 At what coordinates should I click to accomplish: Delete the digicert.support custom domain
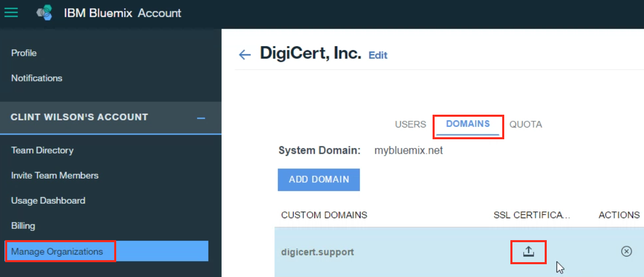pyautogui.click(x=626, y=251)
